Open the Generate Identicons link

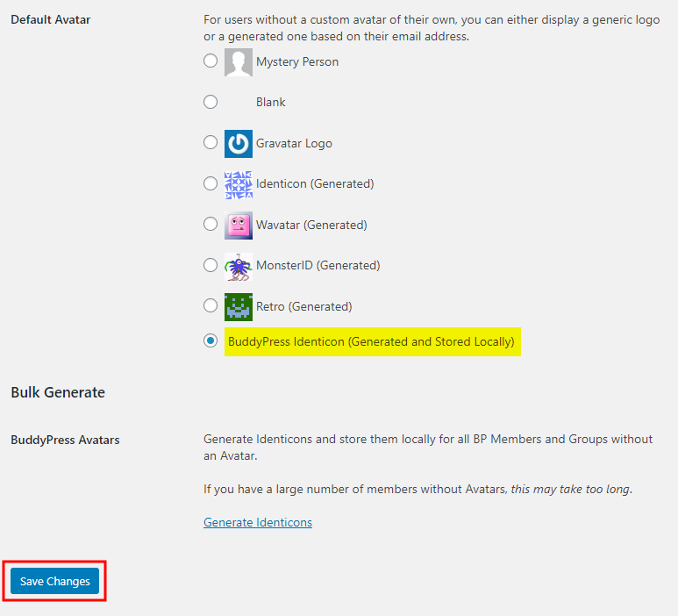pyautogui.click(x=258, y=522)
